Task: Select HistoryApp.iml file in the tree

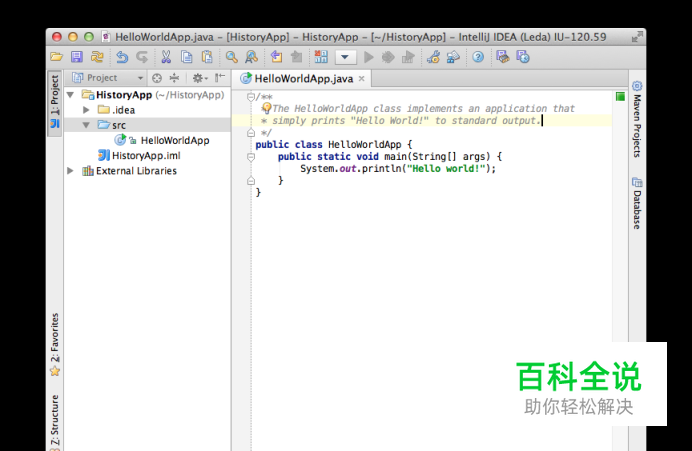Action: click(139, 155)
